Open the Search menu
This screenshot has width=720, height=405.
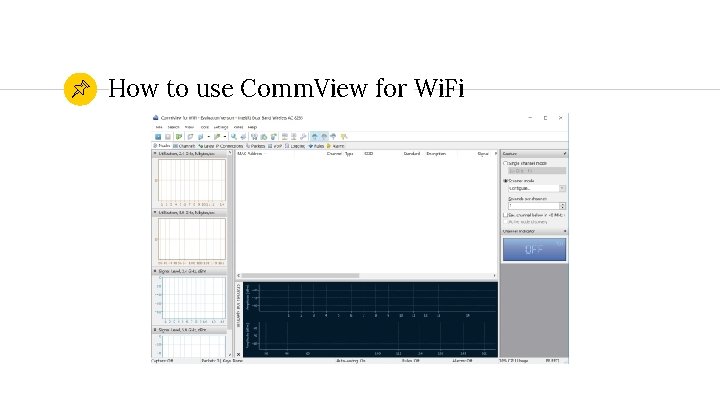pos(174,127)
